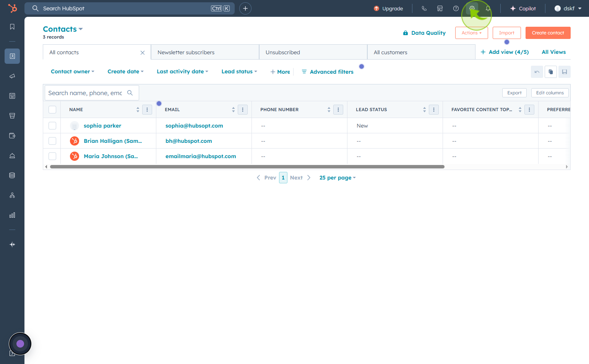Open the Content sidebar icon
589x364 pixels.
12,96
